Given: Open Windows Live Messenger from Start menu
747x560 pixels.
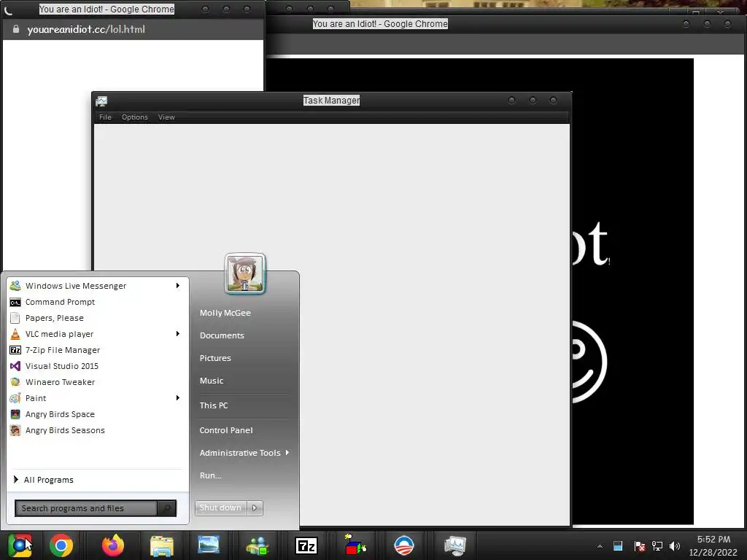Looking at the screenshot, I should click(x=98, y=286).
